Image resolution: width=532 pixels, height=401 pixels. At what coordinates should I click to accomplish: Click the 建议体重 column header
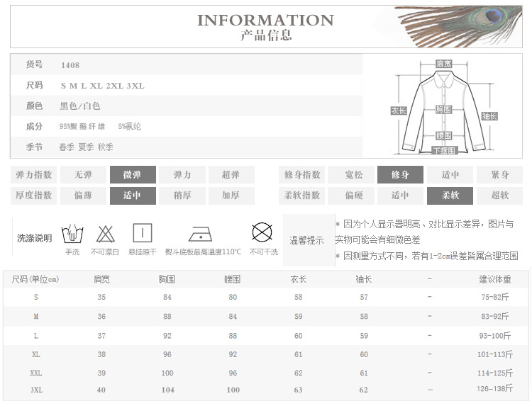pyautogui.click(x=495, y=279)
